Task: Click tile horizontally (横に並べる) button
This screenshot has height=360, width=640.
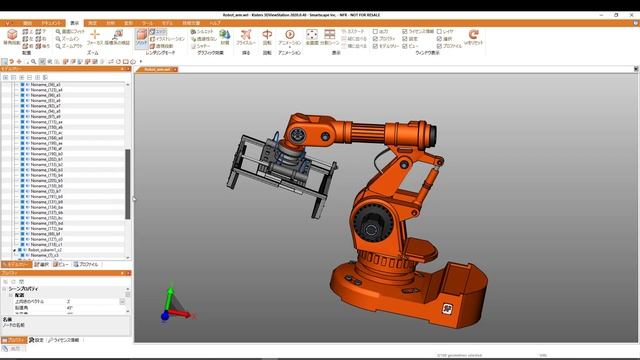Action: point(354,46)
